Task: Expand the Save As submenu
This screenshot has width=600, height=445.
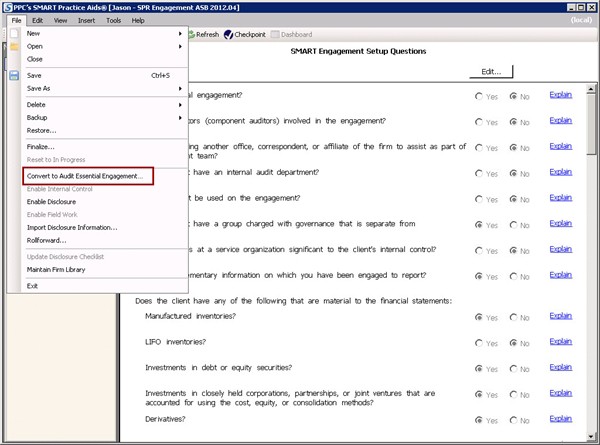Action: coord(180,88)
